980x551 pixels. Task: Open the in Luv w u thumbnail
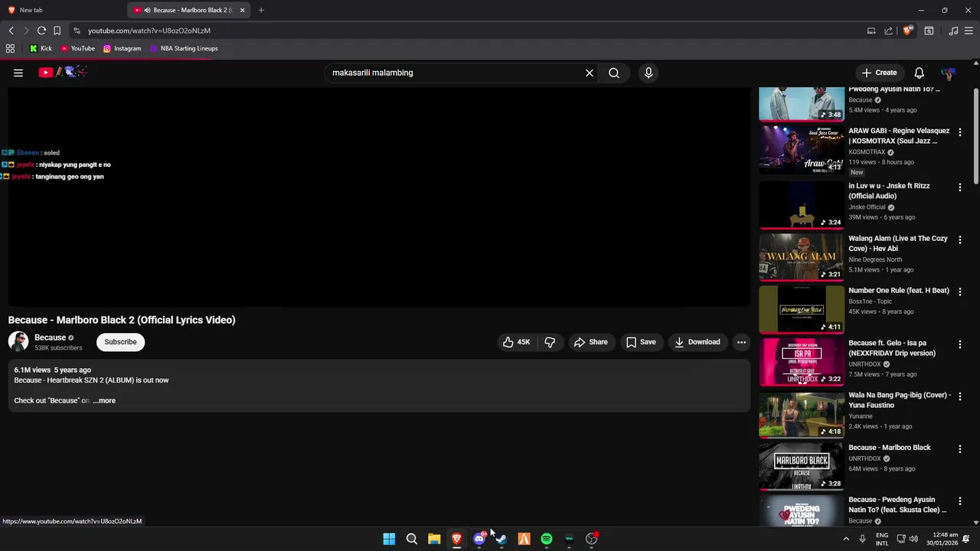pos(801,205)
